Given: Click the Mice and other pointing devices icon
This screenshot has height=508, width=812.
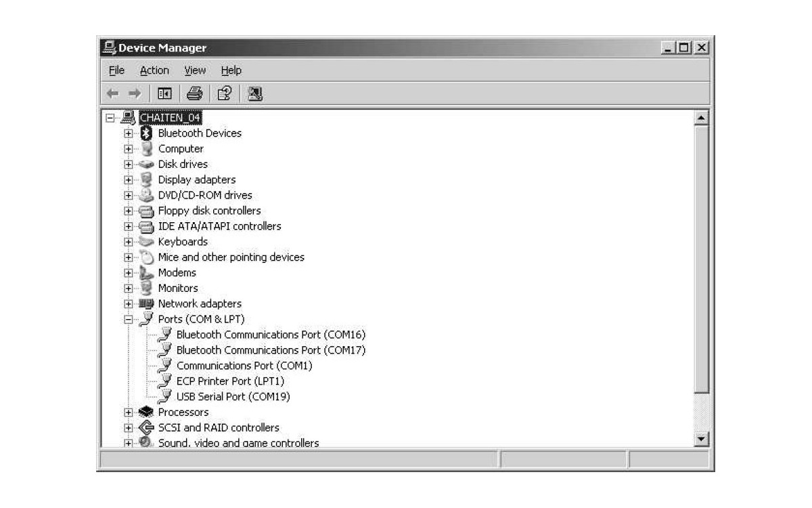Looking at the screenshot, I should click(x=146, y=257).
